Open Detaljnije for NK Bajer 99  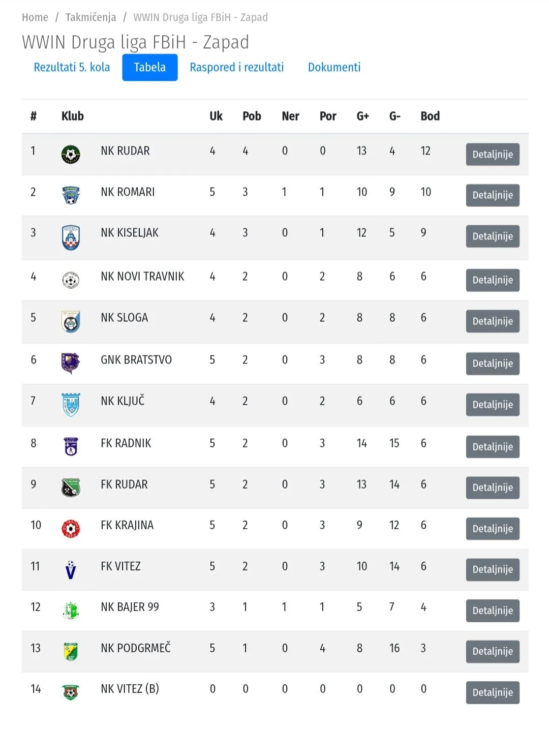pos(493,611)
